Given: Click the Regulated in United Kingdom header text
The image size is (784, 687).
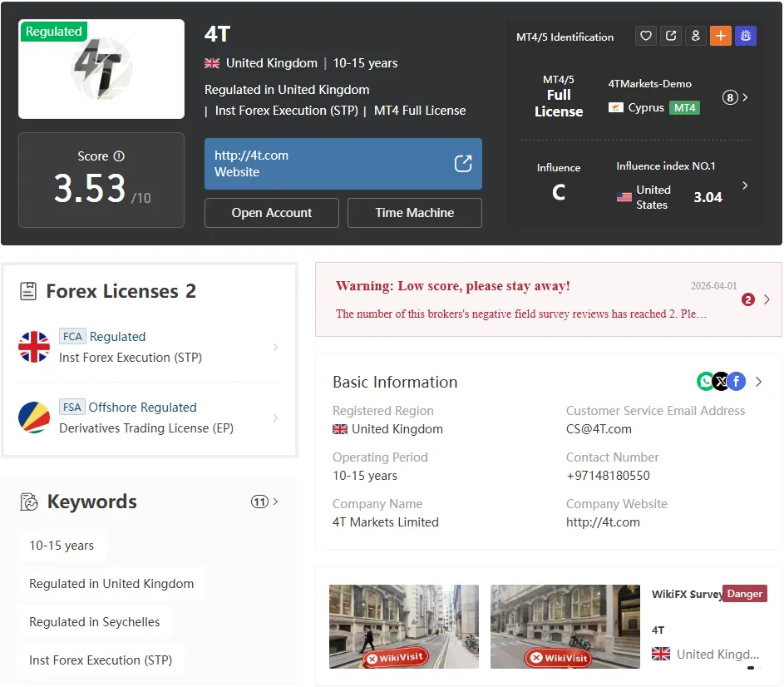Looking at the screenshot, I should point(287,90).
